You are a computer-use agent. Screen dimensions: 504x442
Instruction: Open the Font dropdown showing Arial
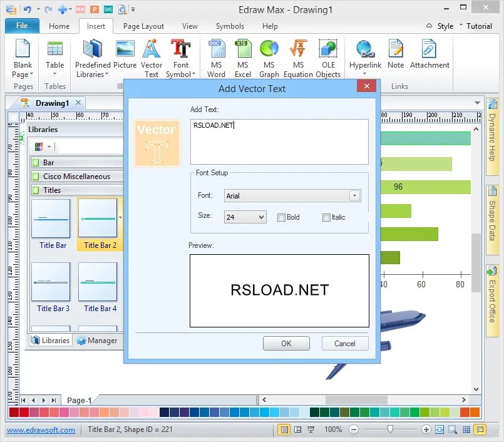[x=292, y=196]
